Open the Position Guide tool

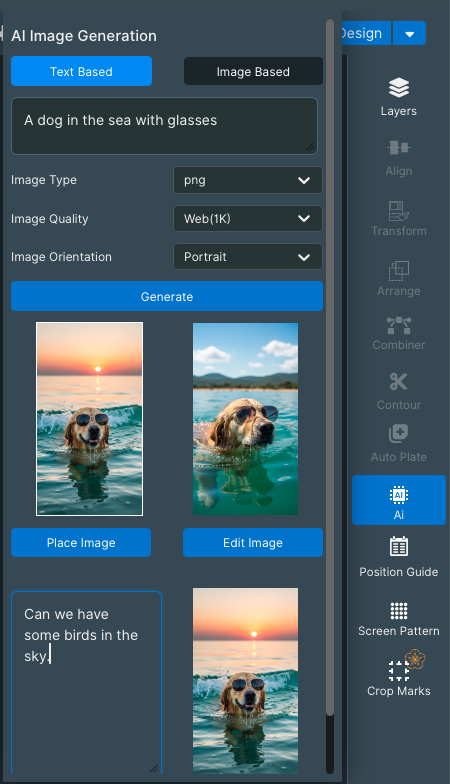398,556
